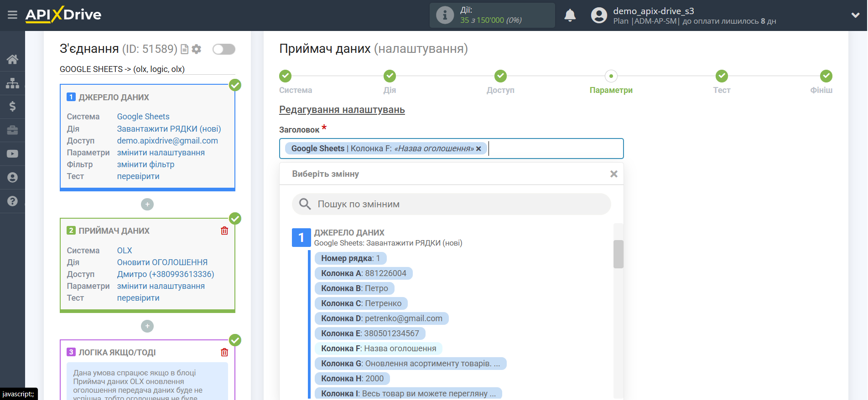Select variable Колонка C: Петренко

(x=361, y=303)
